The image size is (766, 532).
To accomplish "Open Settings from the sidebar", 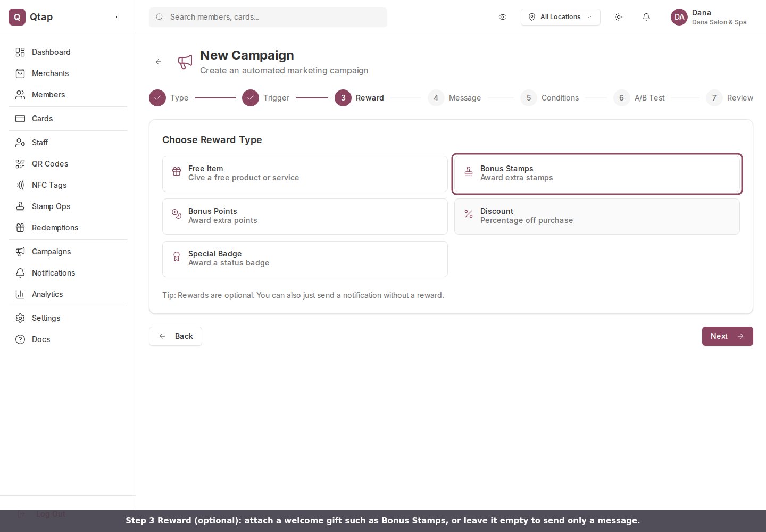I will pos(68,318).
